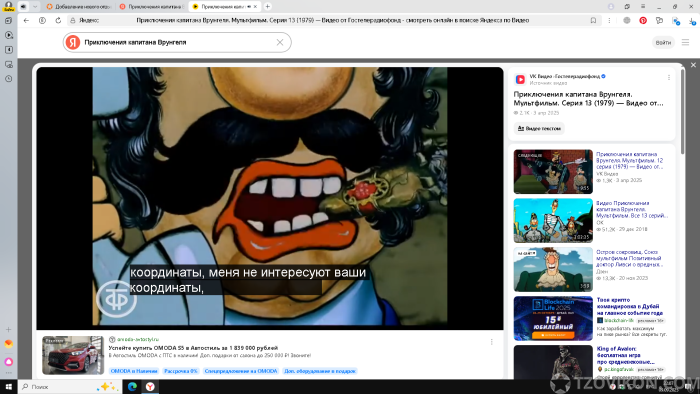This screenshot has width=700, height=394.
Task: Show site security lock info
Action: [x=73, y=20]
